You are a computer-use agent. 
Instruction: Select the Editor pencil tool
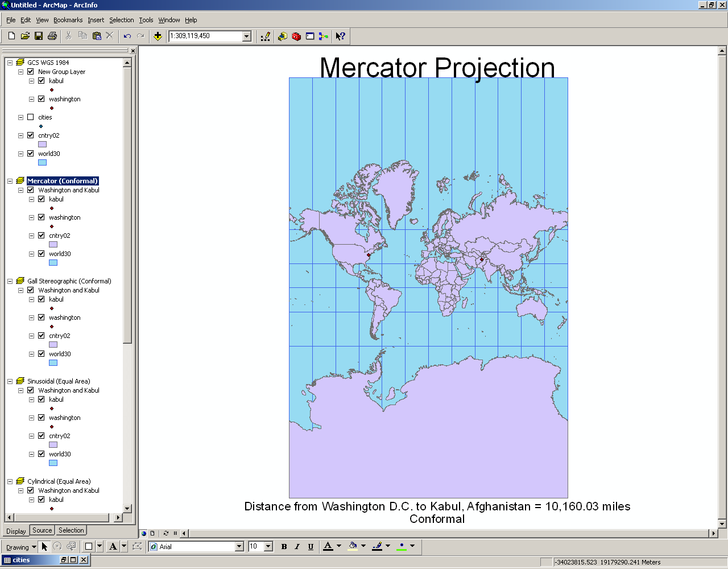point(265,36)
